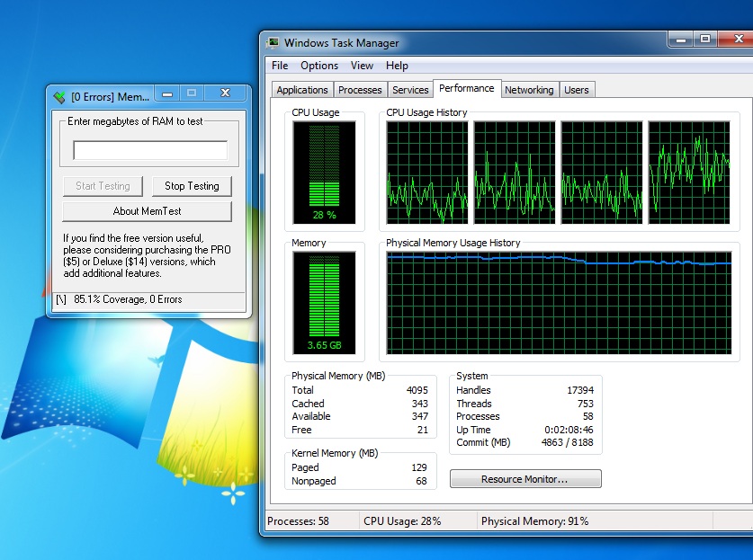Screen dimensions: 753x560
Task: Click the megabytes of RAM input field
Action: 150,150
